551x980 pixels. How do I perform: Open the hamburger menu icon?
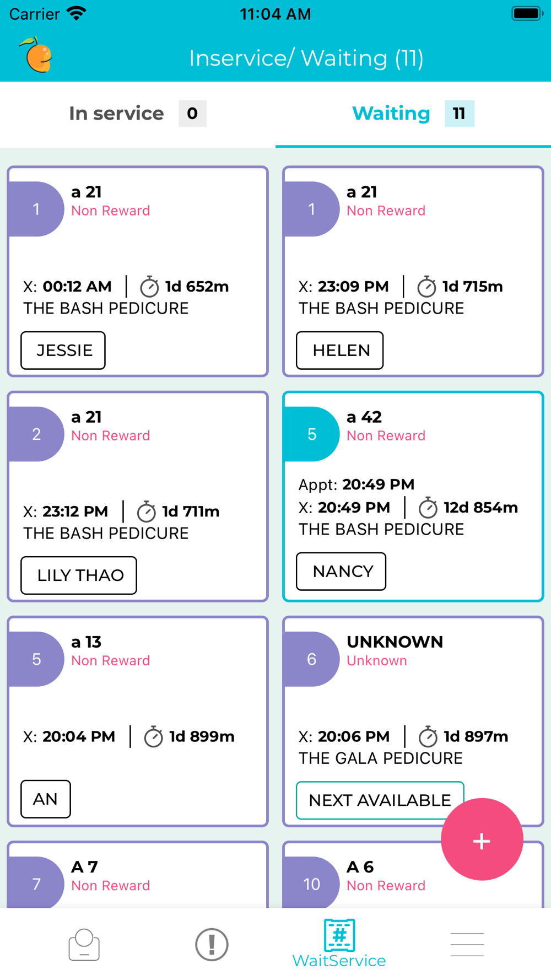467,945
